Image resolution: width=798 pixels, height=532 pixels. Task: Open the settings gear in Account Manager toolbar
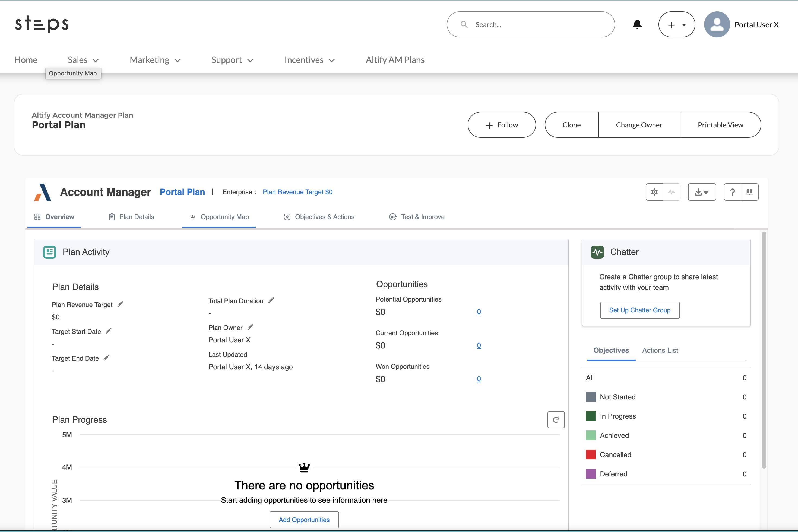[654, 192]
